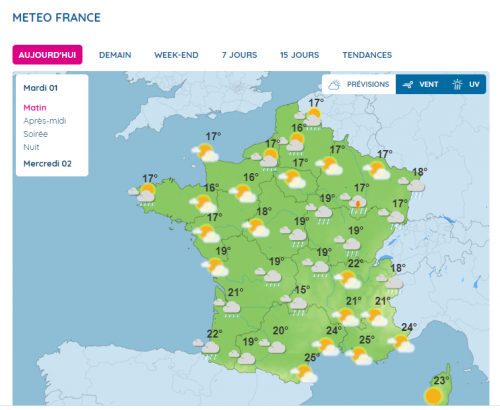Switch the map to the UV layer
Viewport: 500px width, 410px height.
click(466, 84)
